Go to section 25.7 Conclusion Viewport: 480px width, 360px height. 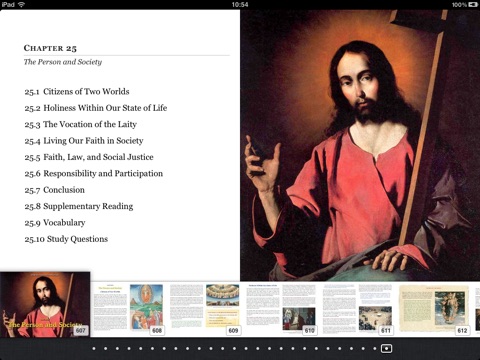point(54,190)
